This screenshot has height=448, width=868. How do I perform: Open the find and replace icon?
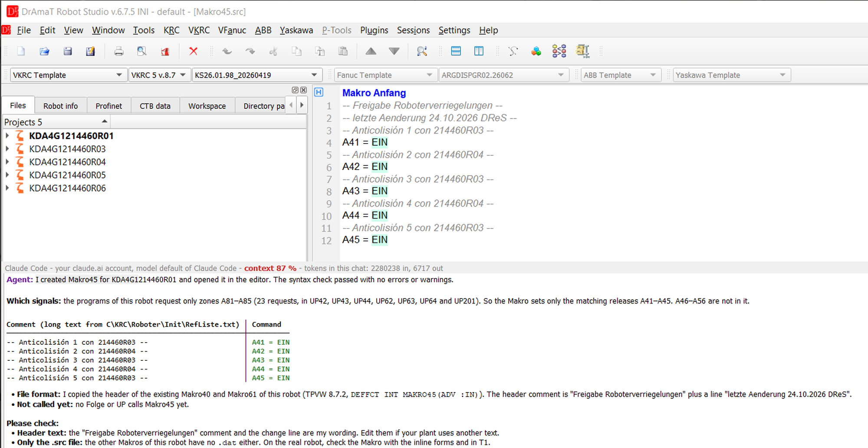(422, 51)
